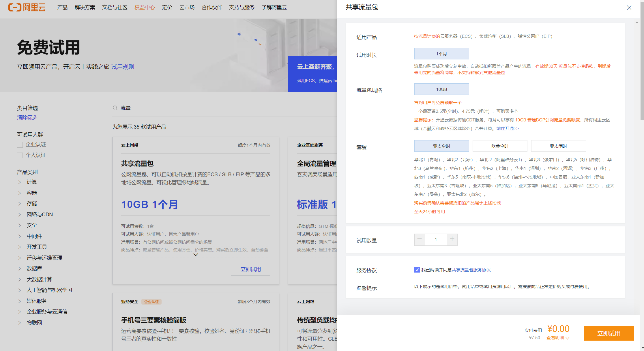Decrease trial quantity with minus button

(420, 239)
